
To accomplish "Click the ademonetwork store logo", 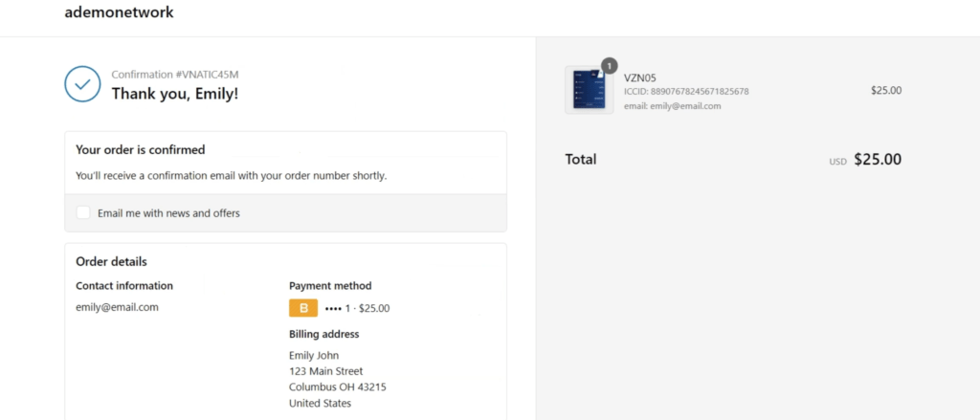I will pyautogui.click(x=119, y=11).
